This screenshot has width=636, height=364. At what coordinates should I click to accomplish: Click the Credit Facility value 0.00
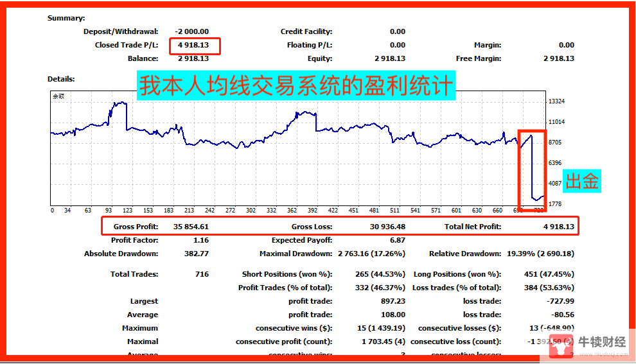point(398,31)
